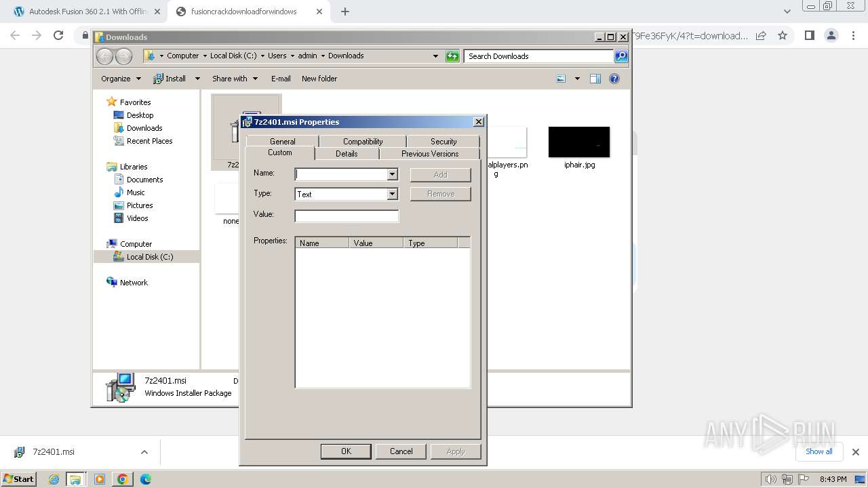Open the Share with dropdown
The width and height of the screenshot is (868, 488).
click(x=235, y=79)
